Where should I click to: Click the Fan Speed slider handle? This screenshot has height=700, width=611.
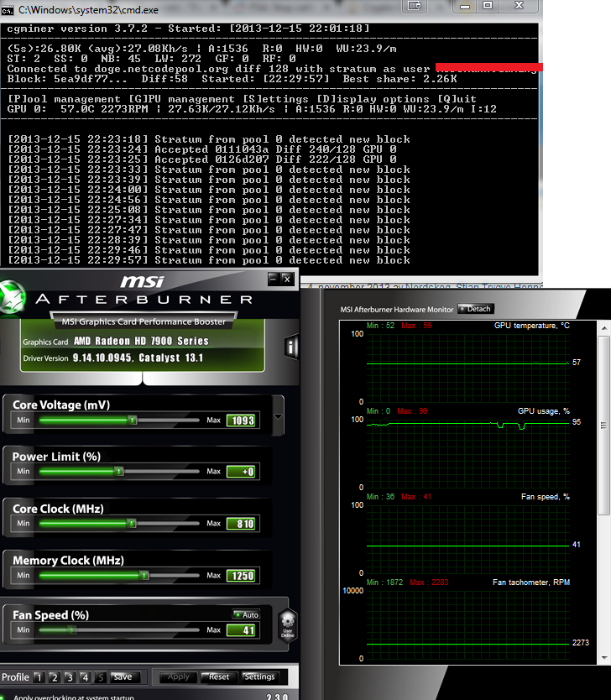coord(71,629)
